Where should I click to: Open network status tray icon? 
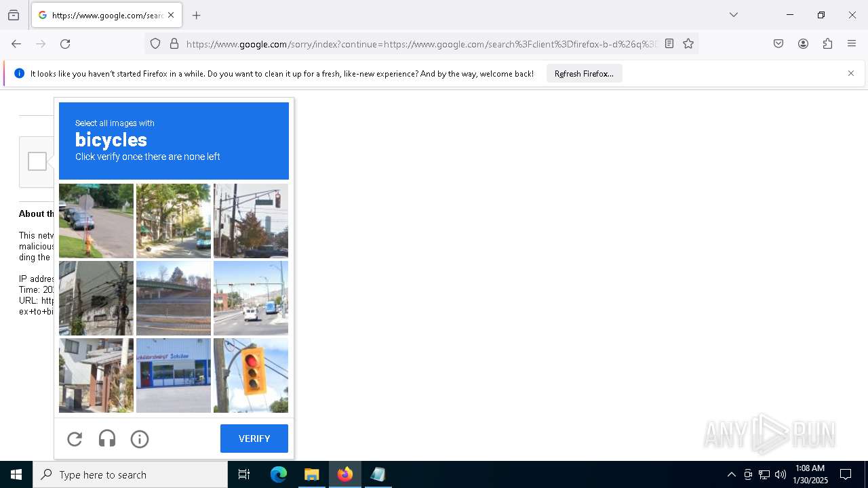(764, 474)
